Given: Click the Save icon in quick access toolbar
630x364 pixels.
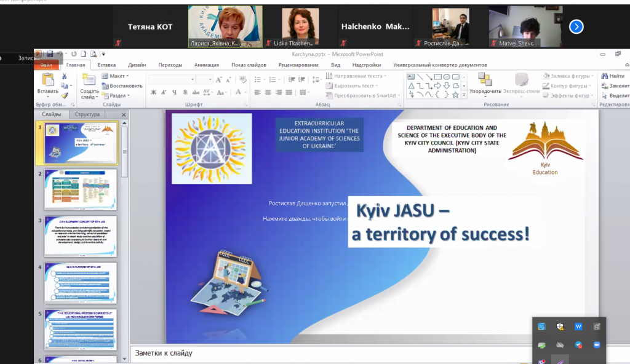Looking at the screenshot, I should tap(50, 54).
